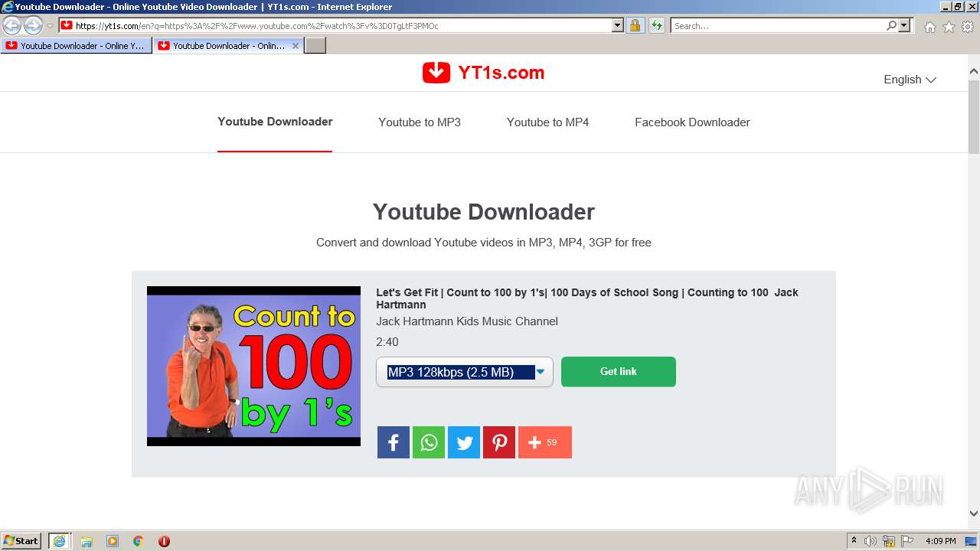Image resolution: width=980 pixels, height=551 pixels.
Task: Open Internet Explorer from the taskbar
Action: (59, 541)
